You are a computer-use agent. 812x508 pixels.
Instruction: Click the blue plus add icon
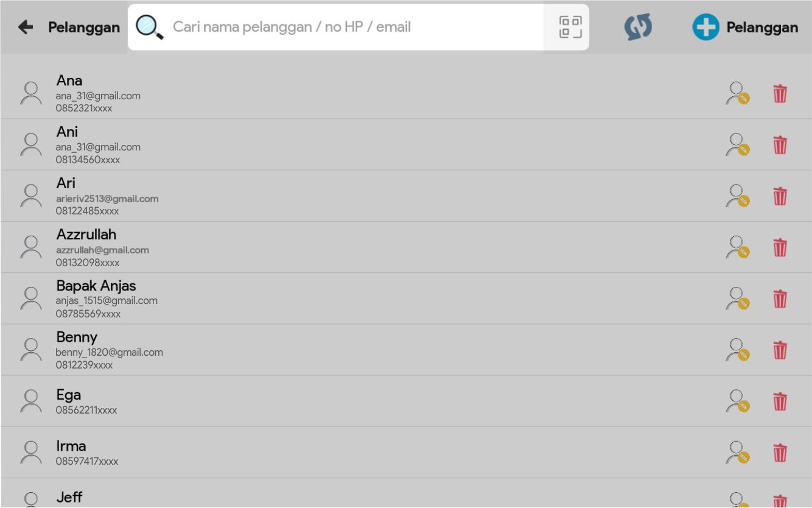(x=705, y=28)
